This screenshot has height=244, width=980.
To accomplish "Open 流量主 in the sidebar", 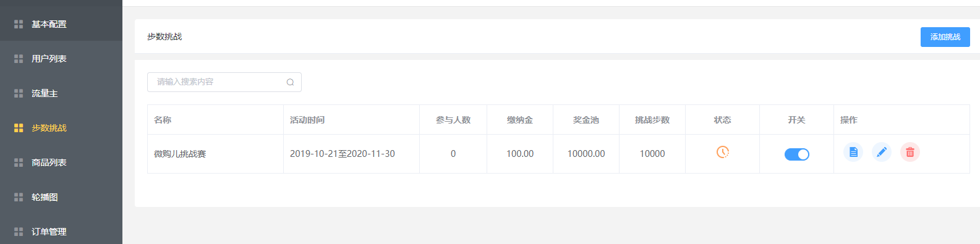I will (61, 93).
